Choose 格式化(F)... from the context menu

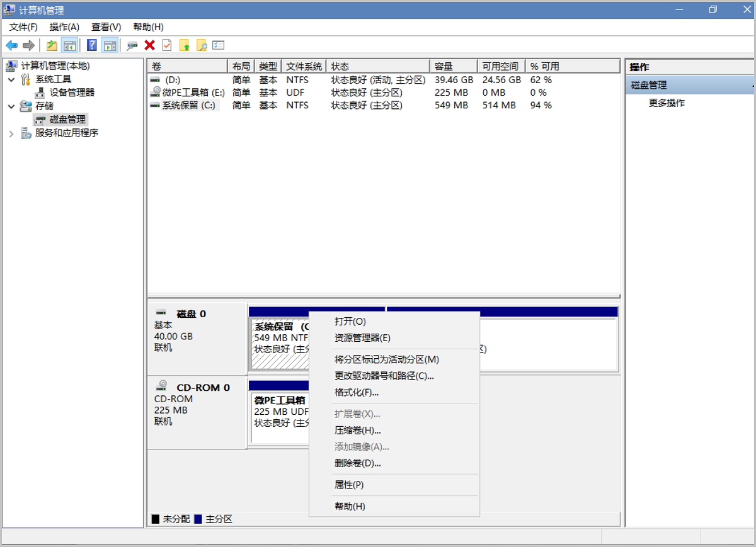click(356, 393)
